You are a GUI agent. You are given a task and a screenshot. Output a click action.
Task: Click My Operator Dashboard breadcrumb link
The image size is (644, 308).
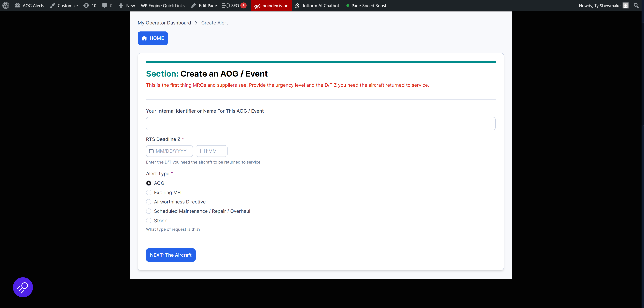164,23
